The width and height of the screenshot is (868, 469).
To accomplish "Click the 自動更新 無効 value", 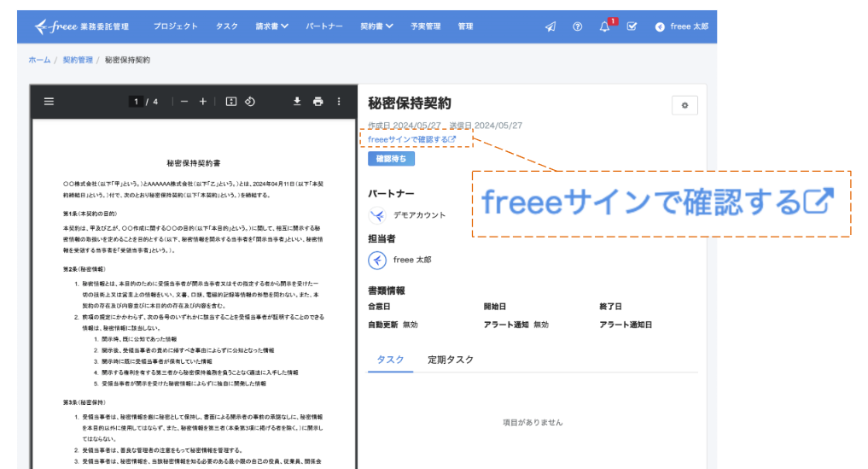I will pos(411,325).
